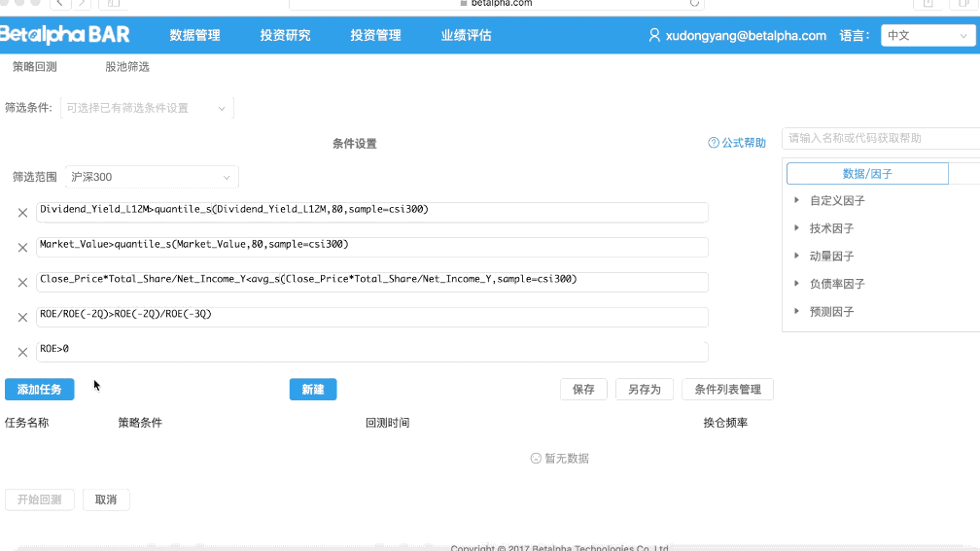
Task: Switch to the 策略回测 tab
Action: point(35,67)
